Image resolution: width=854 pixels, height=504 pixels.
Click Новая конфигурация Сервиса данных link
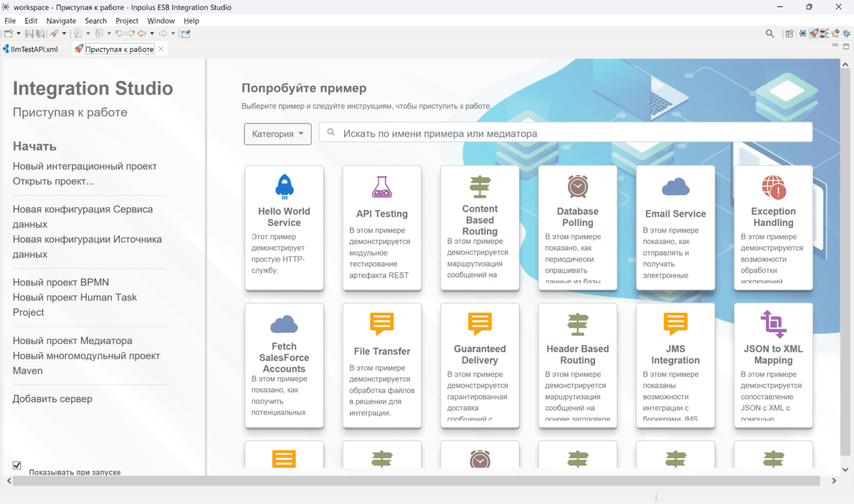pos(82,217)
